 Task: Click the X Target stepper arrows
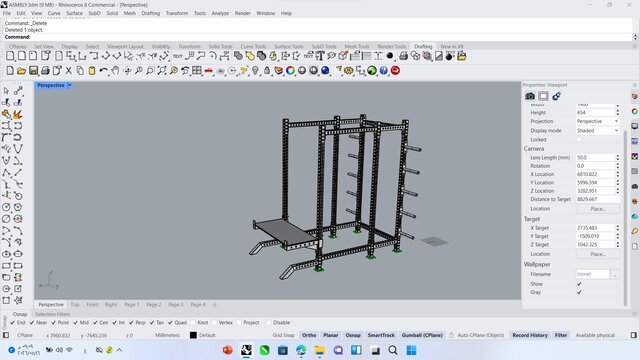(618, 228)
